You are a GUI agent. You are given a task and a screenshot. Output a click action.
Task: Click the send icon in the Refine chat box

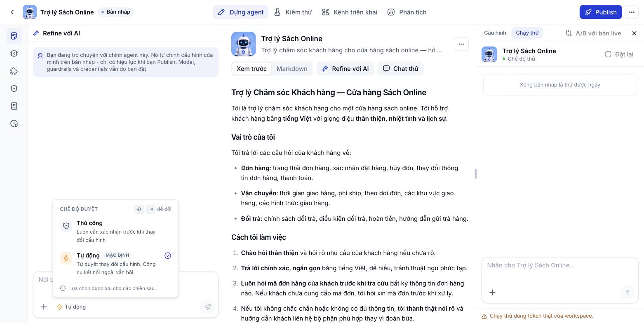pyautogui.click(x=208, y=307)
